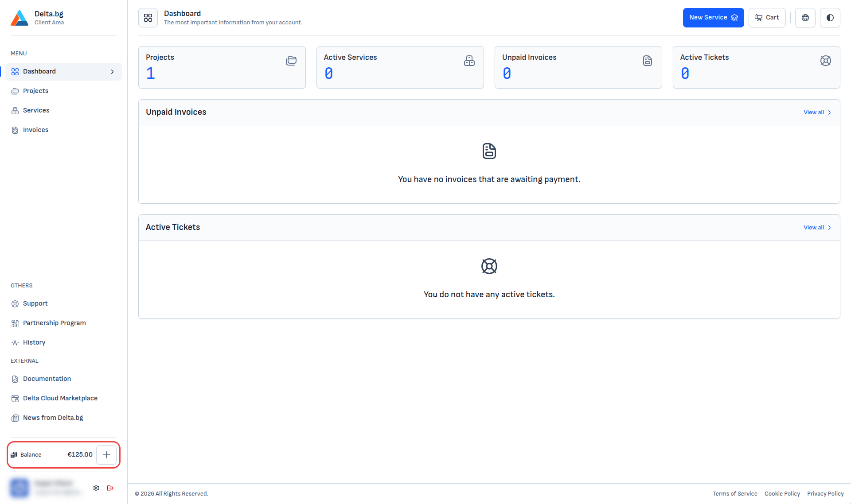Click the dashboard grid icon in header
The width and height of the screenshot is (851, 504).
point(148,18)
